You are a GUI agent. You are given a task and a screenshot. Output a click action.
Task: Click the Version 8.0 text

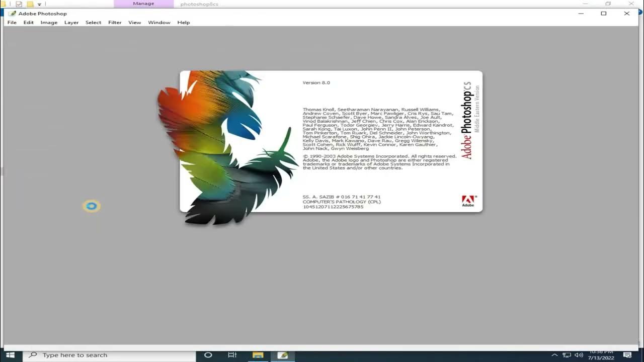point(316,82)
